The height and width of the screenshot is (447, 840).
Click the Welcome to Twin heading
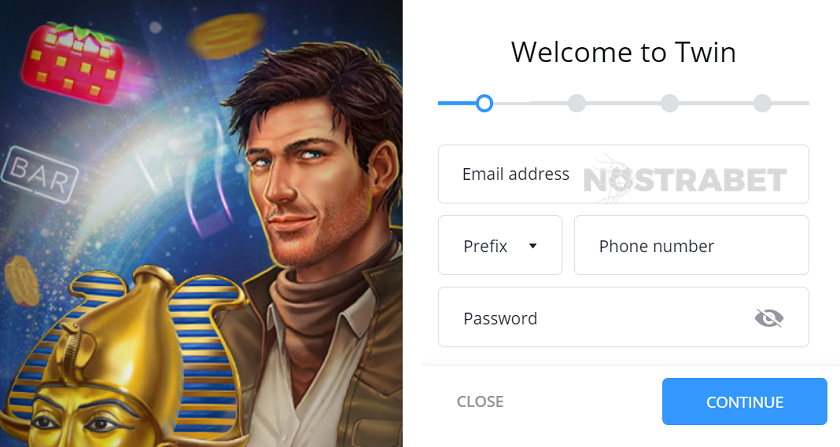click(623, 52)
